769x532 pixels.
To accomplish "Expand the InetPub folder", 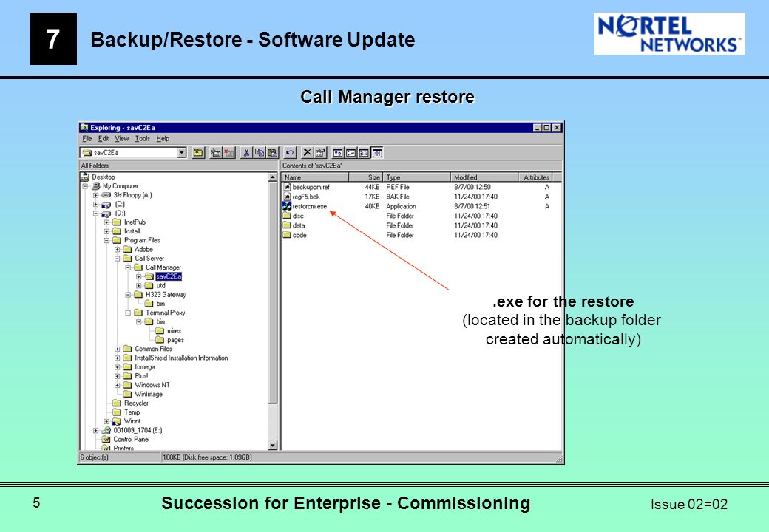I will pos(106,222).
